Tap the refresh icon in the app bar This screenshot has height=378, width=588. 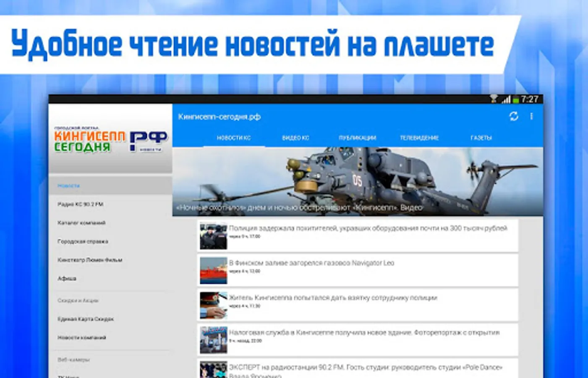click(x=513, y=116)
